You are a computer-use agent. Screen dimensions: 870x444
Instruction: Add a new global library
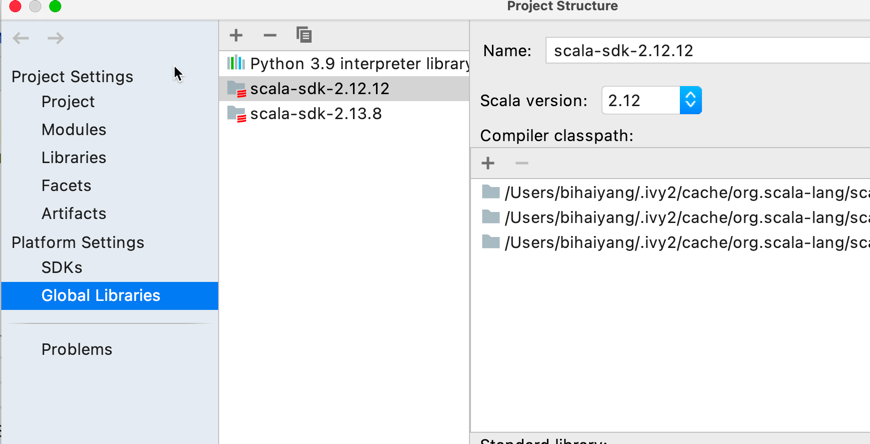pyautogui.click(x=236, y=35)
